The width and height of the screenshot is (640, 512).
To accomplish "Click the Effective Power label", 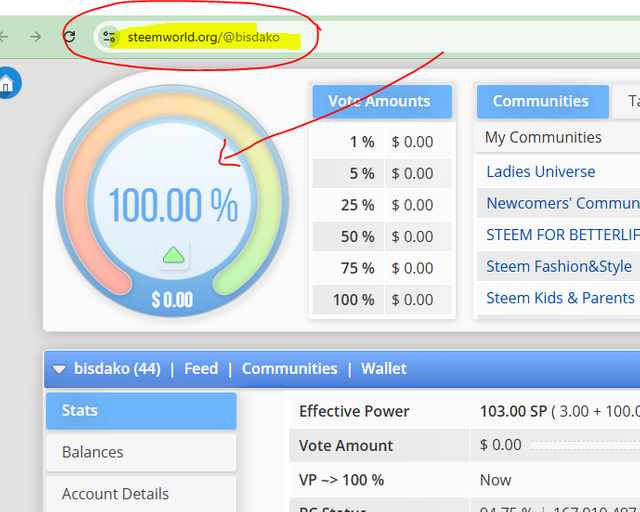I will [354, 411].
